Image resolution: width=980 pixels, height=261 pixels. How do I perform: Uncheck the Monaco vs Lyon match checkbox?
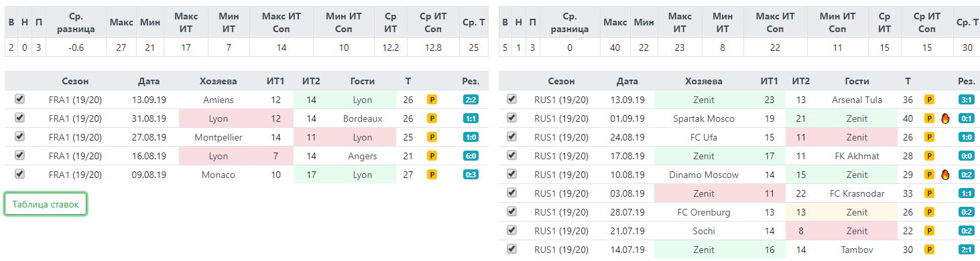(x=19, y=174)
